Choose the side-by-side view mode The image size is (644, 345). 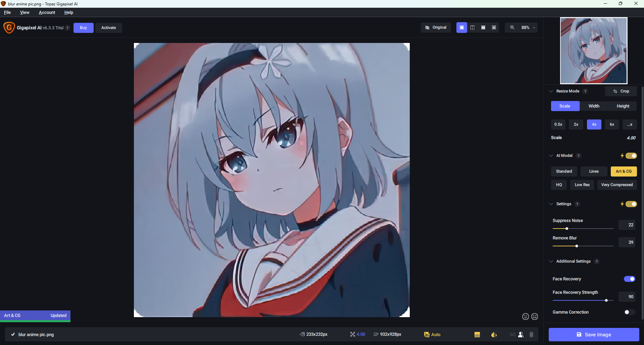(x=483, y=28)
